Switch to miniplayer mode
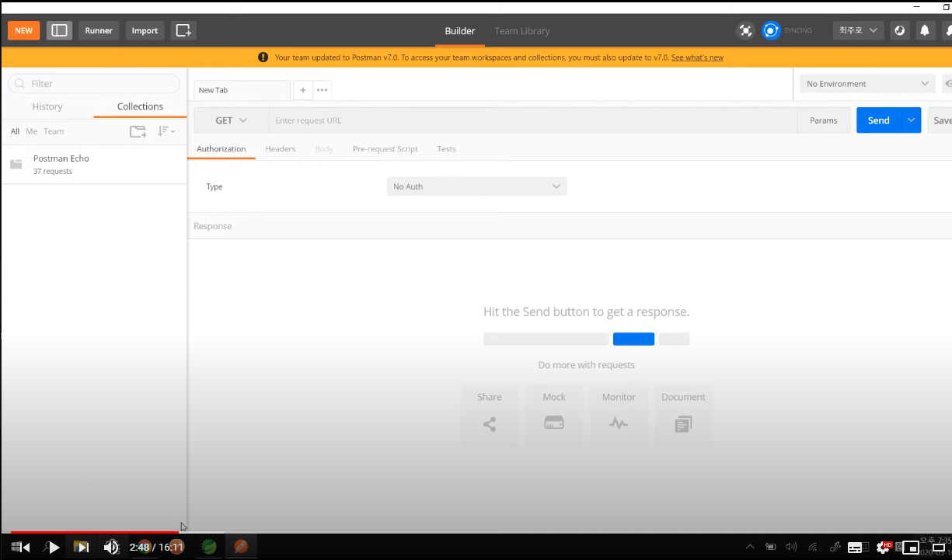Screen dimensions: 952x560 911,548
